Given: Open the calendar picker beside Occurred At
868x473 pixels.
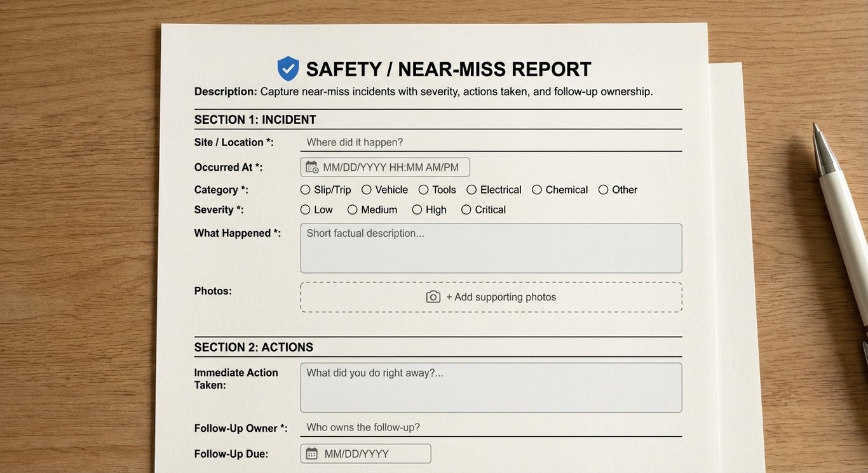Looking at the screenshot, I should click(311, 166).
